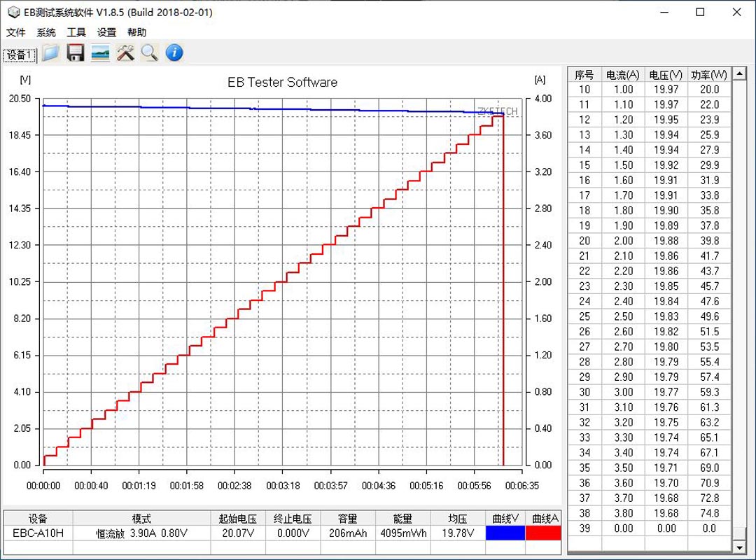Click the 功率(W) column header

pyautogui.click(x=708, y=74)
